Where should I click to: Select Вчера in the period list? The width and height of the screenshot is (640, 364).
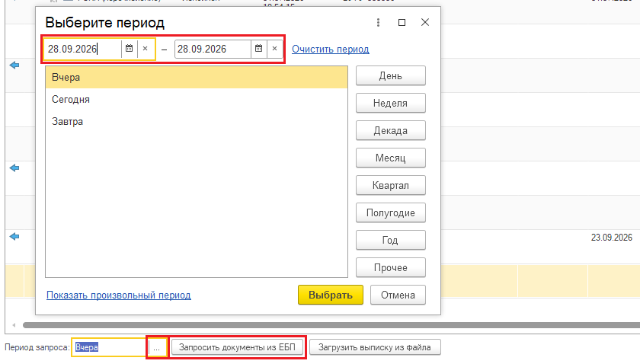[197, 78]
